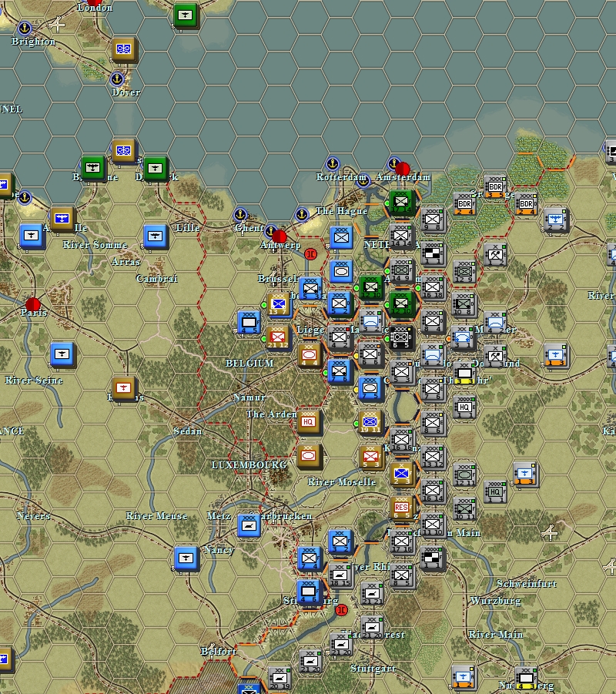Click the Sedan city label

[x=188, y=431]
